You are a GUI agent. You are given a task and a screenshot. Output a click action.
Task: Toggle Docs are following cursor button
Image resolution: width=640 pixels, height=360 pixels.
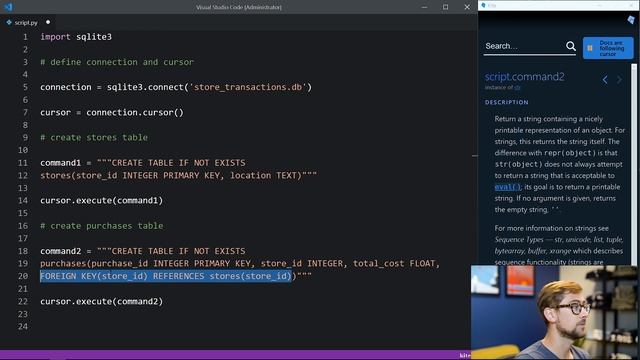[608, 48]
